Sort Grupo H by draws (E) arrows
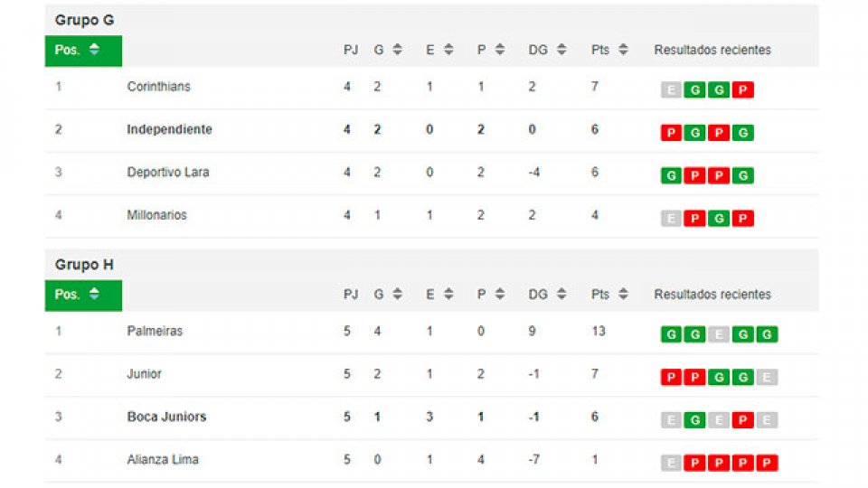Viewport: 868px width, 488px height. pyautogui.click(x=448, y=295)
